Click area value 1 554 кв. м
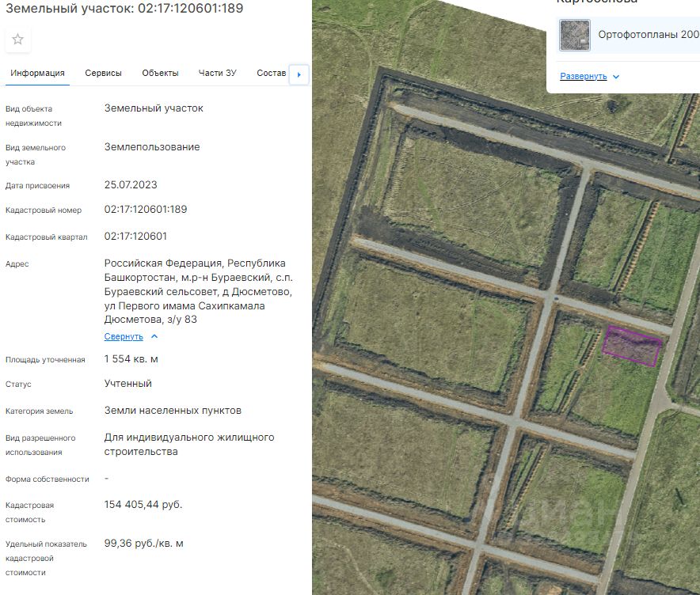Screen dimensions: 700x595 pos(131,359)
